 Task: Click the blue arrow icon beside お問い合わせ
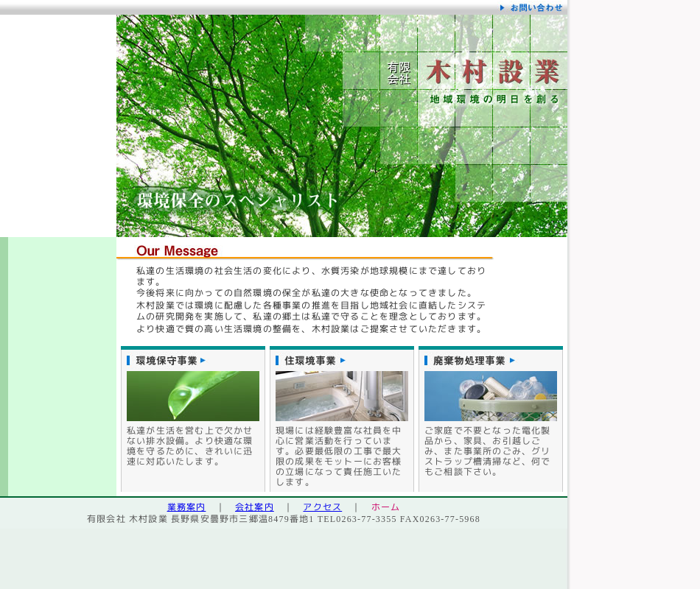503,7
